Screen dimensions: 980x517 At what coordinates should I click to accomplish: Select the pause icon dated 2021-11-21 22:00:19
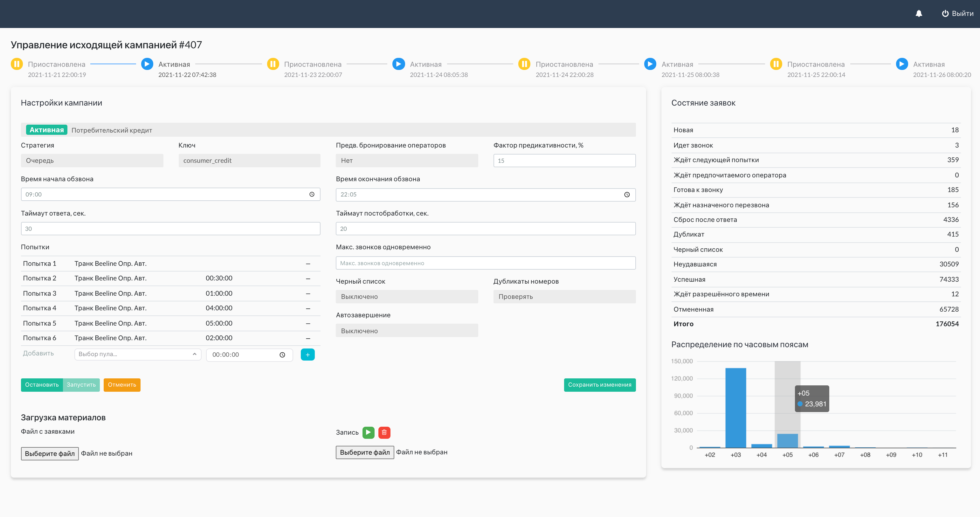[17, 64]
